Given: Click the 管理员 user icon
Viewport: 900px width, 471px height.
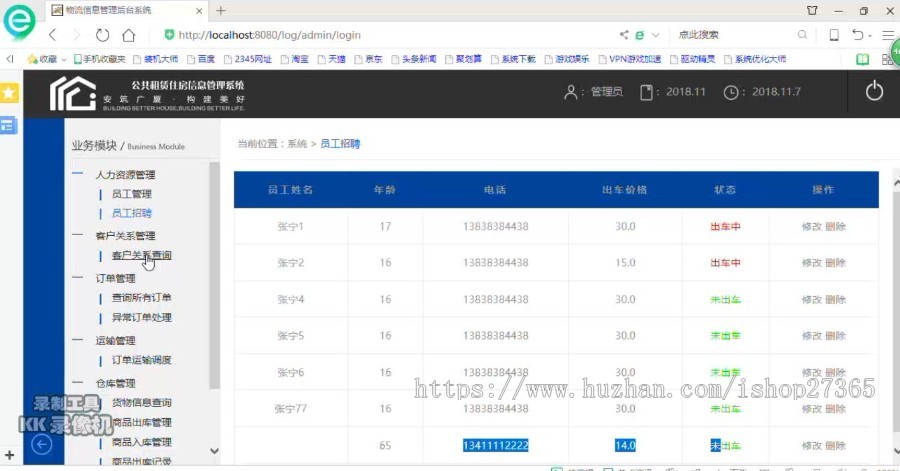Looking at the screenshot, I should pyautogui.click(x=571, y=92).
